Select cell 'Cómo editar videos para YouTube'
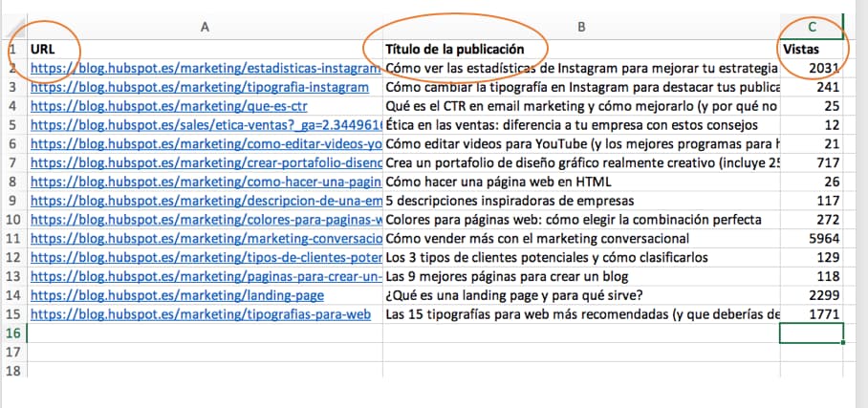The height and width of the screenshot is (408, 868). tap(581, 144)
